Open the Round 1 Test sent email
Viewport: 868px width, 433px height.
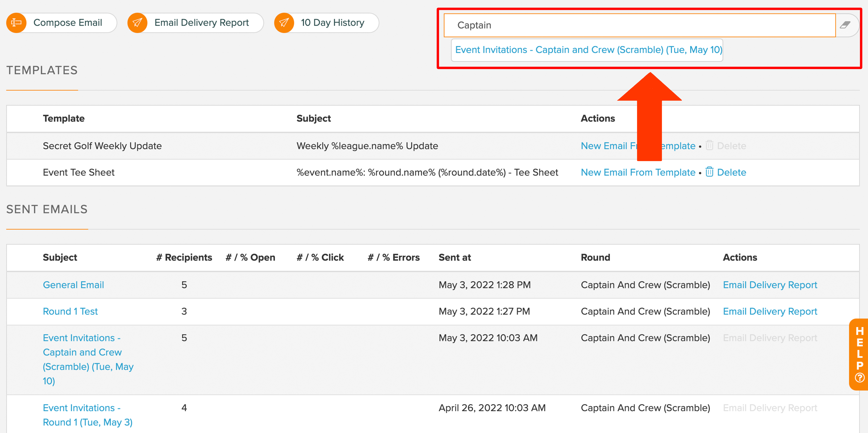pos(70,311)
